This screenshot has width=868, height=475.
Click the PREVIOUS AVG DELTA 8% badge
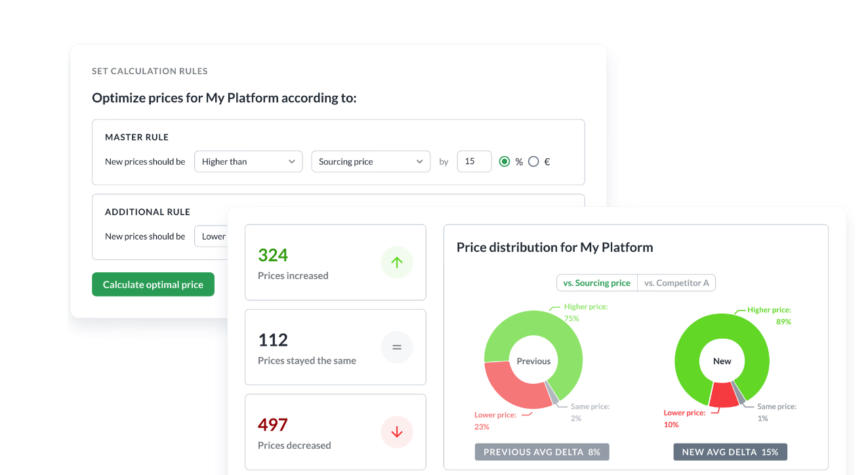click(x=541, y=451)
